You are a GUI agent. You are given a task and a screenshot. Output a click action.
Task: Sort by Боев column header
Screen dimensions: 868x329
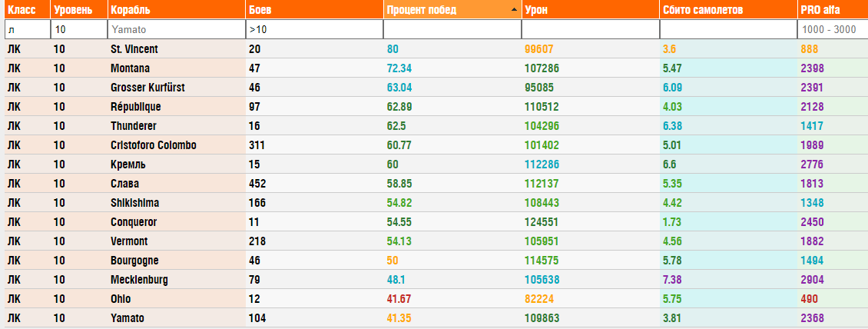[259, 10]
